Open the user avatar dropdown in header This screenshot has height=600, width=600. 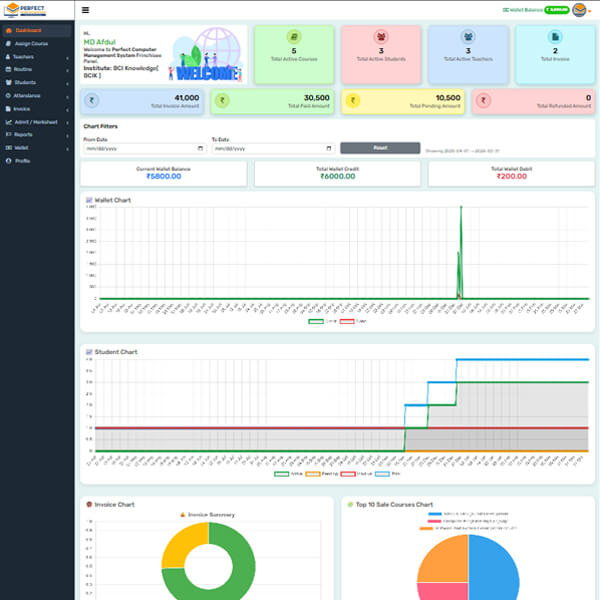pyautogui.click(x=580, y=10)
